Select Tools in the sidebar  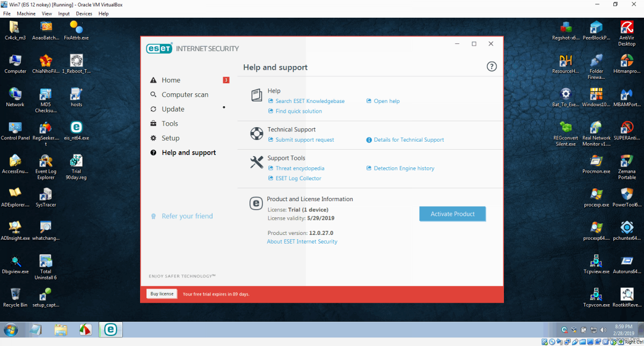tap(170, 124)
